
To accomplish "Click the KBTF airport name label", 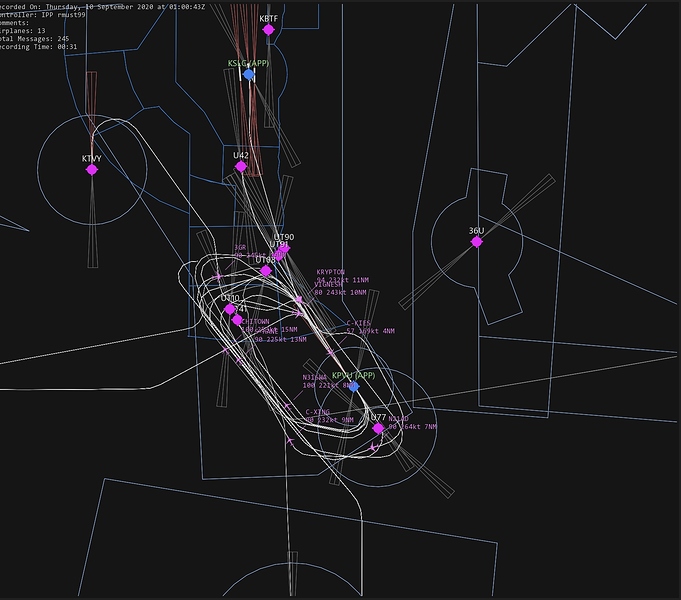I will point(268,19).
